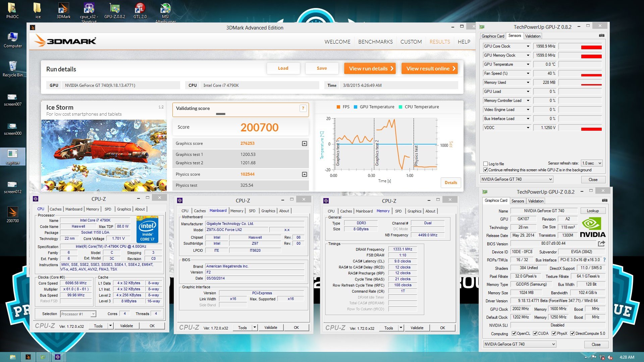This screenshot has height=362, width=644.
Task: Open Tools dropdown arrow in CPU-Z Mainboard window
Action: click(x=255, y=327)
